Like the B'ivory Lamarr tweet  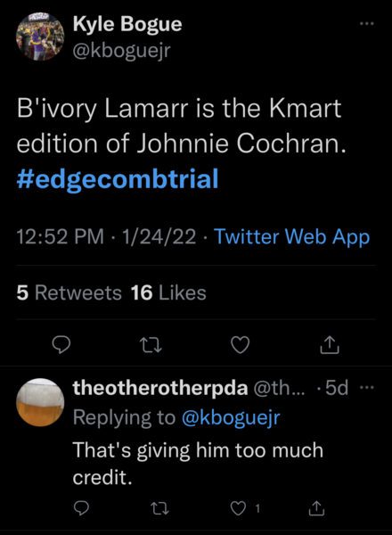(241, 345)
